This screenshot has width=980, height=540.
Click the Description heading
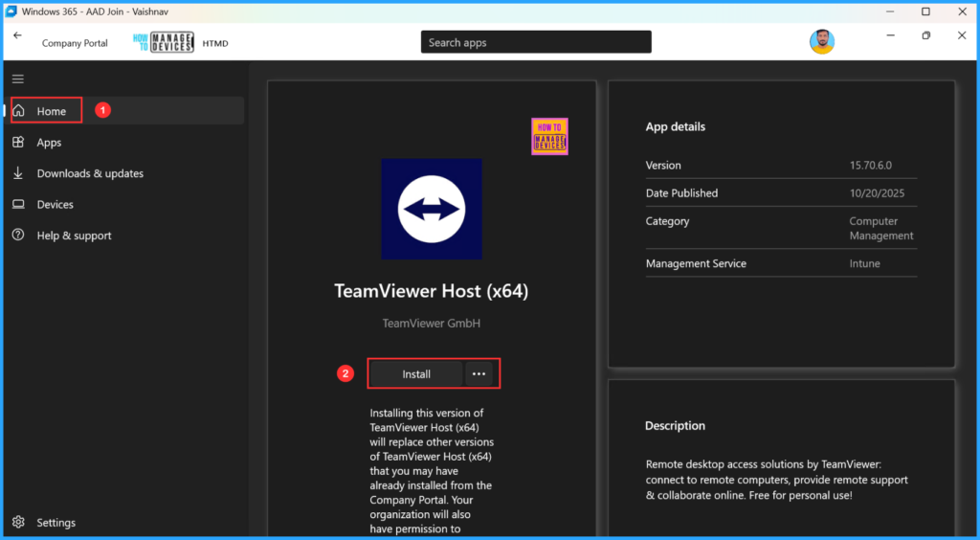tap(675, 426)
